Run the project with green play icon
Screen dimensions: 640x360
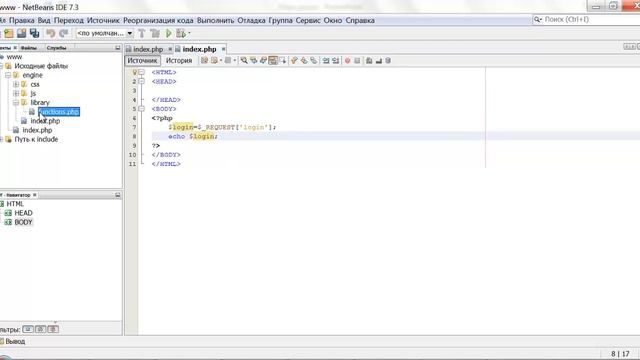(169, 33)
